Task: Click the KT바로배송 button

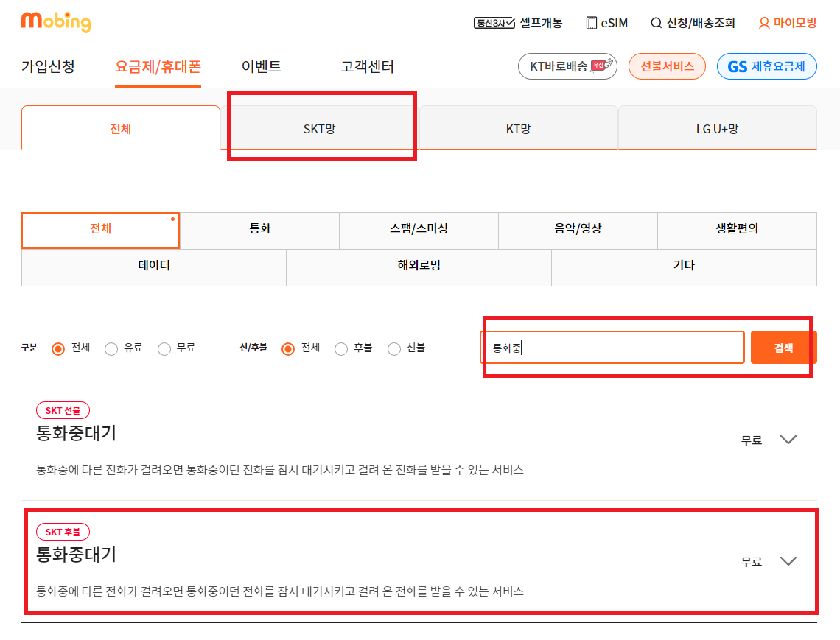Action: 567,66
